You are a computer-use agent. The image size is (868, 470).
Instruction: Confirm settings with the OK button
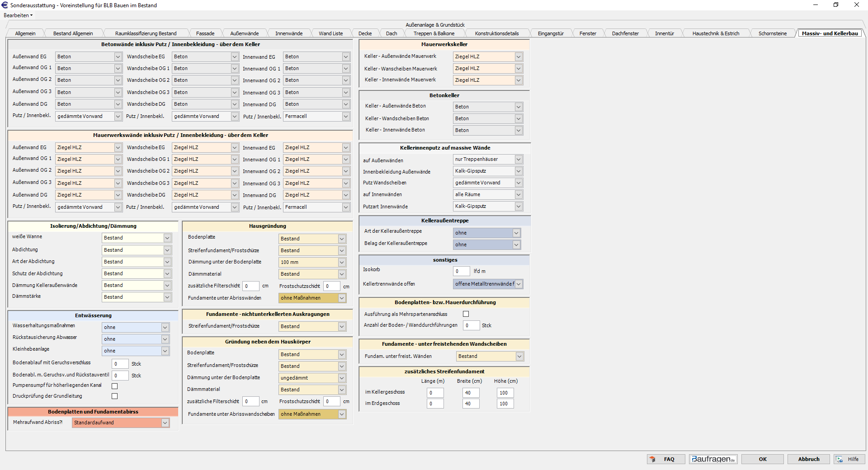[x=763, y=459]
